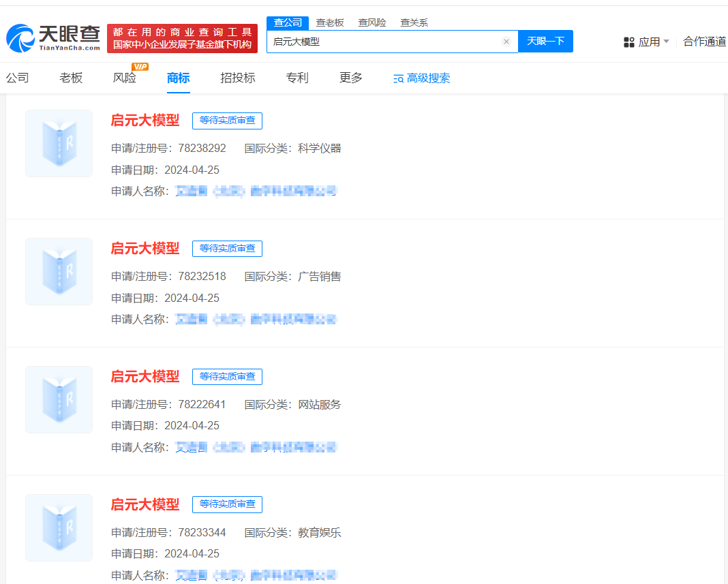Clear the search box with the X icon
Viewport: 728px width, 584px height.
506,42
